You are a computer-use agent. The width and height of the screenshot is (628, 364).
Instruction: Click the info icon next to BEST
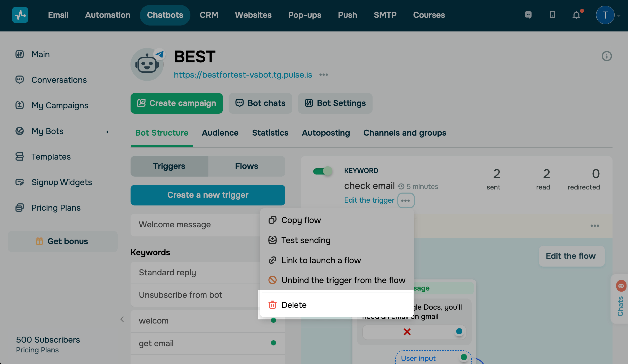[607, 56]
